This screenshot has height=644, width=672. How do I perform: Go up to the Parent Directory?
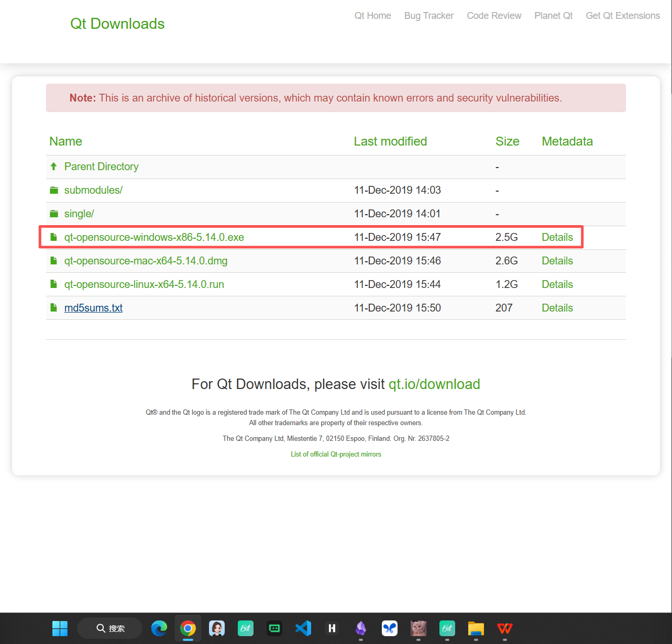click(102, 166)
